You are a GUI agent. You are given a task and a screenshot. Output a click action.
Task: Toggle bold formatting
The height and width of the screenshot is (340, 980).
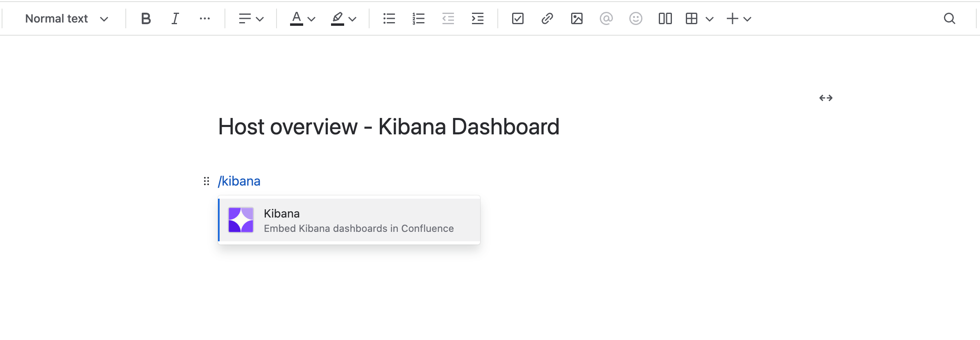[x=146, y=18]
